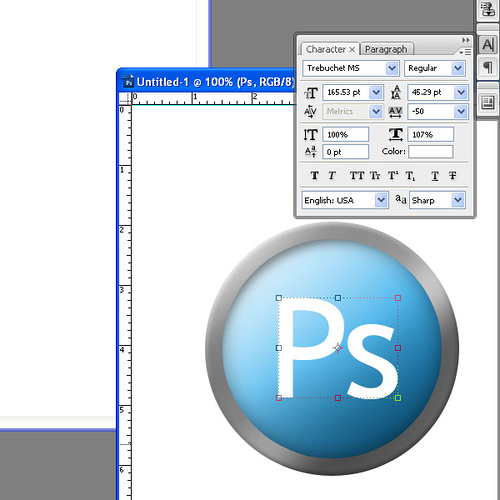Open the Paragraph panel dock icon
This screenshot has height=500, width=500.
tap(488, 67)
